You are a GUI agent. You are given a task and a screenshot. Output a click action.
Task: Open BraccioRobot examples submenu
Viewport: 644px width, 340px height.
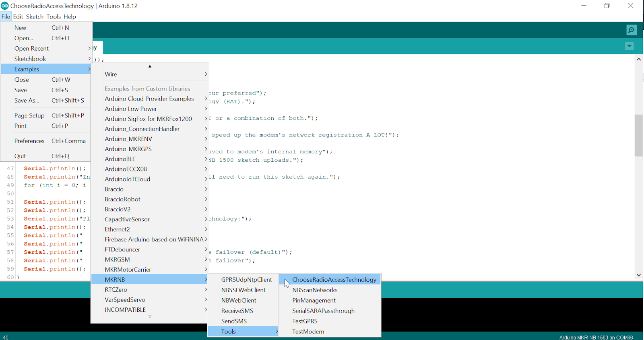[150, 199]
